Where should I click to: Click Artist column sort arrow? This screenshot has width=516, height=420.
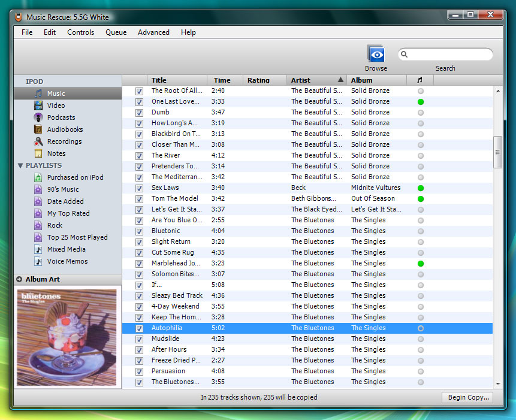pos(340,79)
